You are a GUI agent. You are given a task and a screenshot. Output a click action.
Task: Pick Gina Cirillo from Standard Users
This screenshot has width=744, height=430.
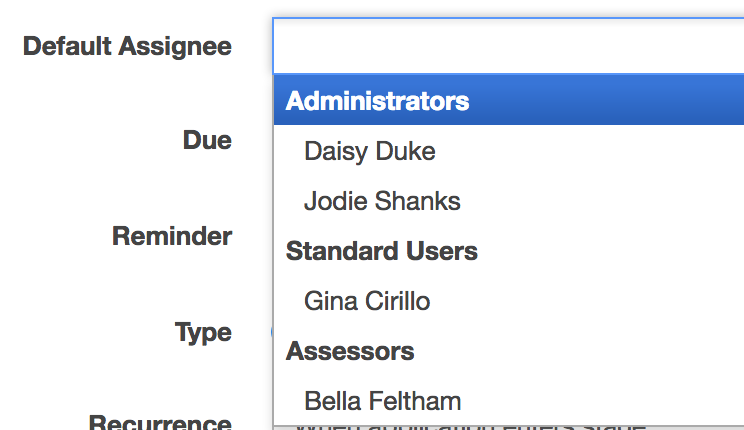(x=367, y=300)
